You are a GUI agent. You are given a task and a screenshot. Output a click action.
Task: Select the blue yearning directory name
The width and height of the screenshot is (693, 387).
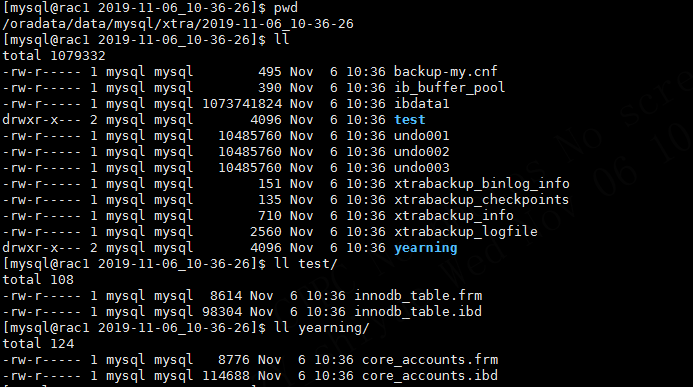426,248
